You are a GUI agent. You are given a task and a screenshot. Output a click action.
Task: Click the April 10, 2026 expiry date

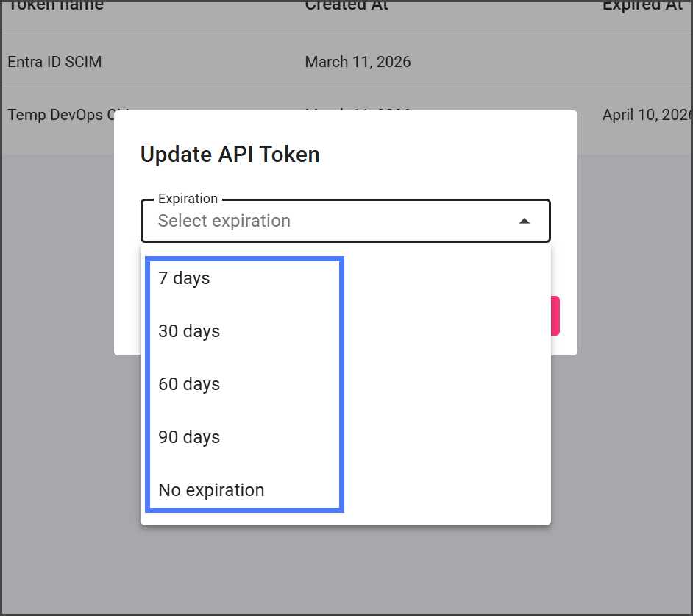646,115
